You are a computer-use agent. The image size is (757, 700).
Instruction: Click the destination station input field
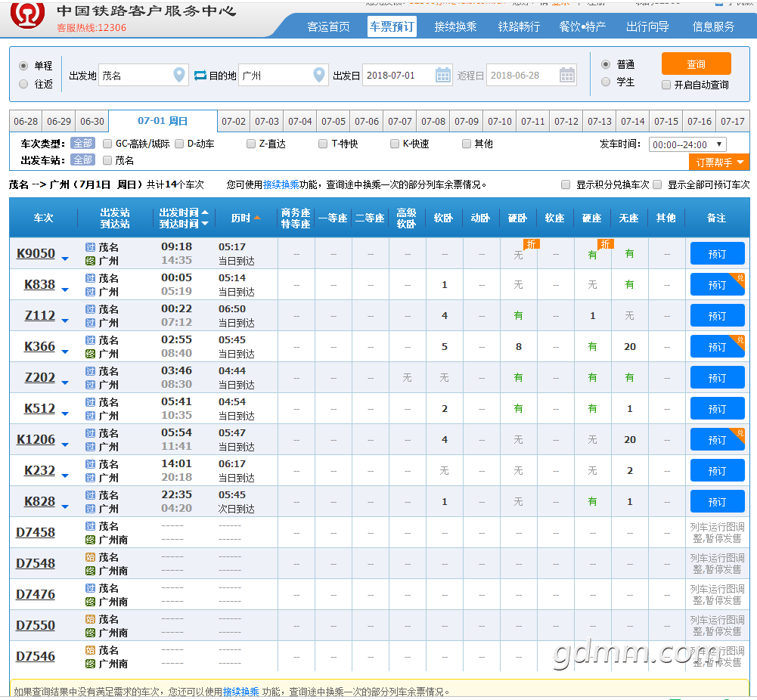[284, 76]
